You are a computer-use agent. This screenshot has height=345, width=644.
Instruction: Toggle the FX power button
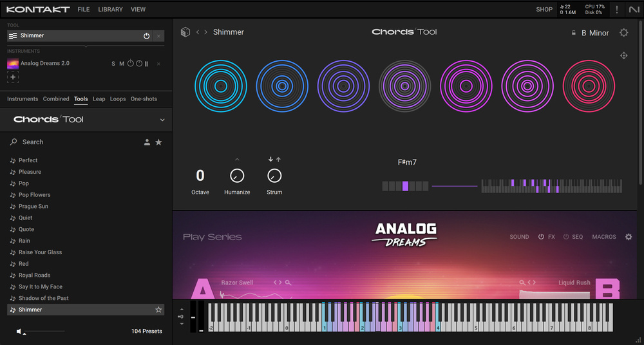[x=542, y=237]
